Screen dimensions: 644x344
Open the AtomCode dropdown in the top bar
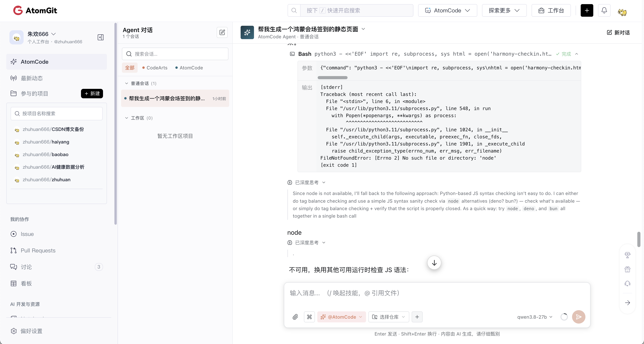click(447, 10)
